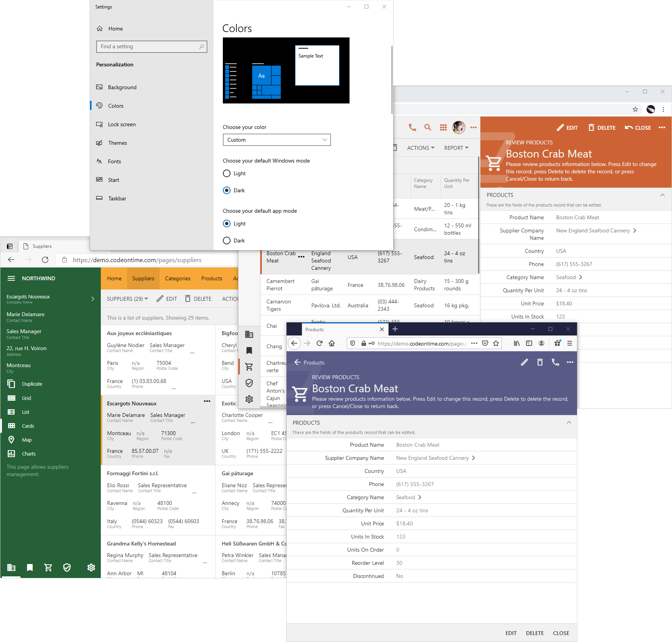Open the Suppliers tab in orange menu bar
This screenshot has height=642, width=672.
pyautogui.click(x=143, y=278)
